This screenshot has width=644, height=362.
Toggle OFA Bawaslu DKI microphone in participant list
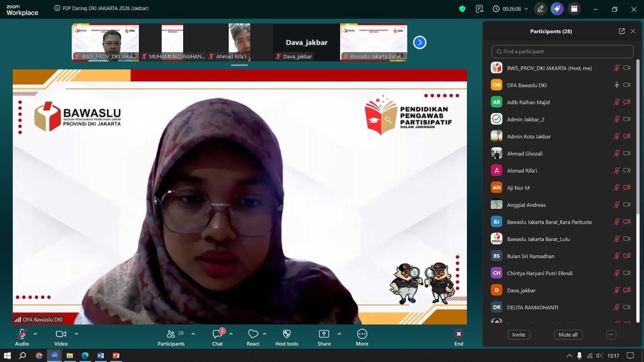616,85
